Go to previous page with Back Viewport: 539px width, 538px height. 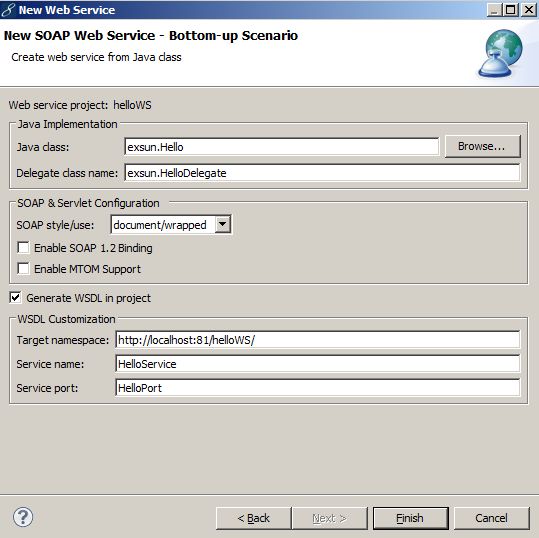(254, 518)
